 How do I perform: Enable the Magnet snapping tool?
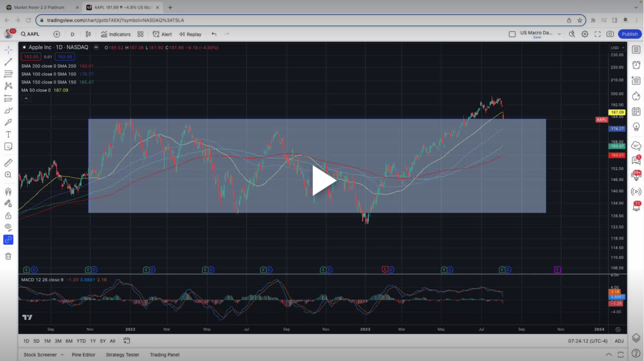(x=8, y=191)
